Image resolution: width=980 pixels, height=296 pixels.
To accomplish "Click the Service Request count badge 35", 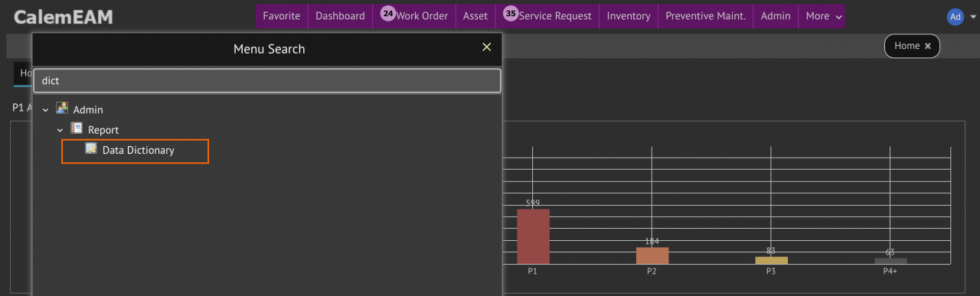I will point(511,14).
